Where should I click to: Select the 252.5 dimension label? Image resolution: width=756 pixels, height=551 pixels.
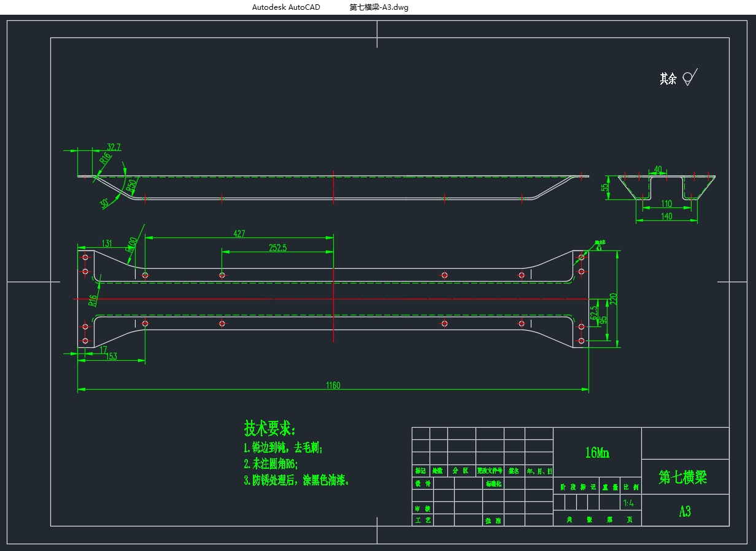coord(277,247)
